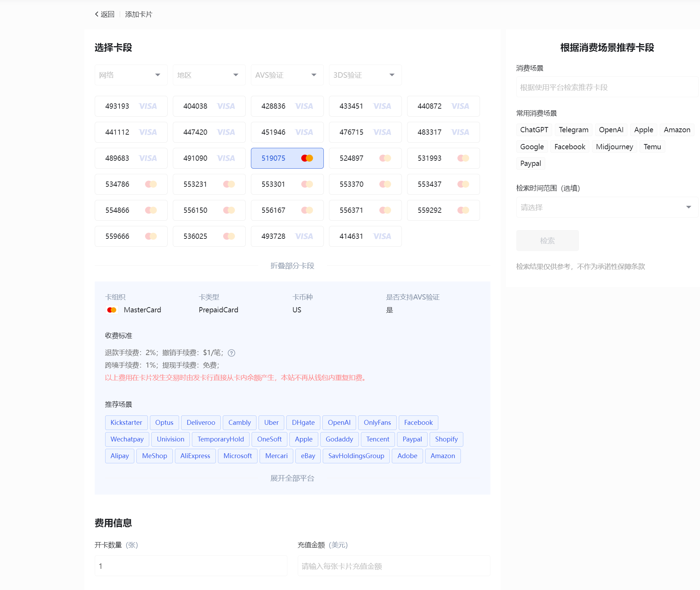Choose the ChatGPT common scenario tag
This screenshot has width=700, height=590.
click(x=534, y=130)
